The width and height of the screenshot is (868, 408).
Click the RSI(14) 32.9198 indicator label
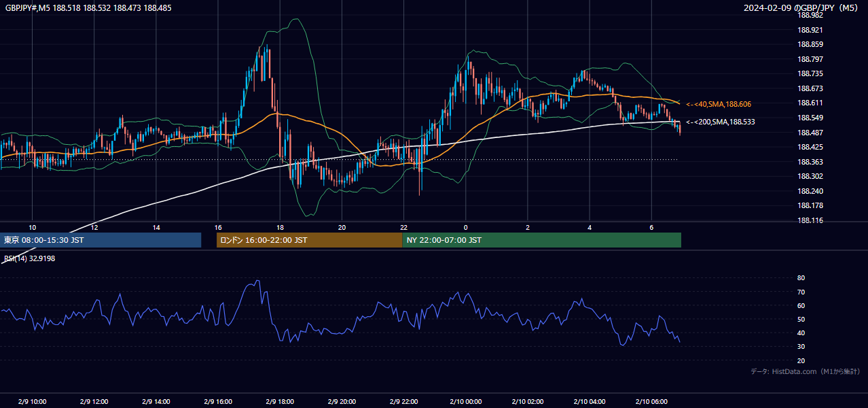coord(30,258)
